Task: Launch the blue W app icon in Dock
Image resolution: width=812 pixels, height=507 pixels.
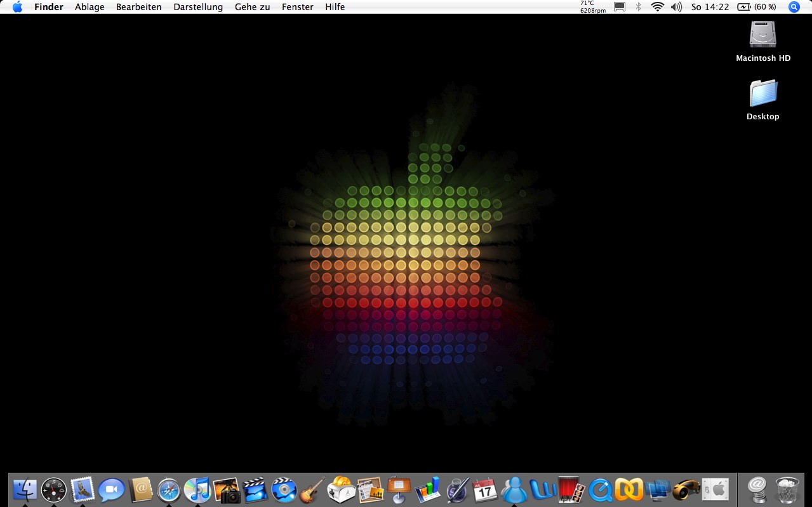Action: coord(543,490)
